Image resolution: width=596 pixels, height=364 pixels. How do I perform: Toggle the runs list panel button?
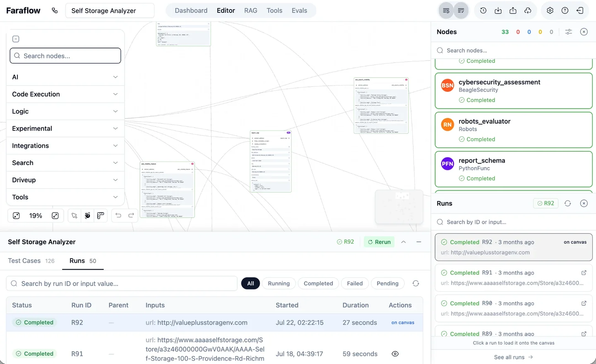pyautogui.click(x=446, y=11)
